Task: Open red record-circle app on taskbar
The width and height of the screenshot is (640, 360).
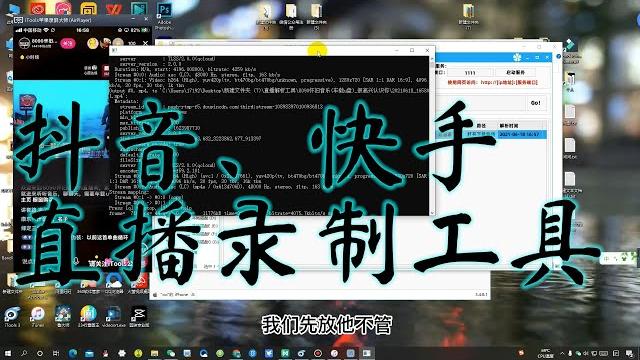Action: tap(318, 353)
